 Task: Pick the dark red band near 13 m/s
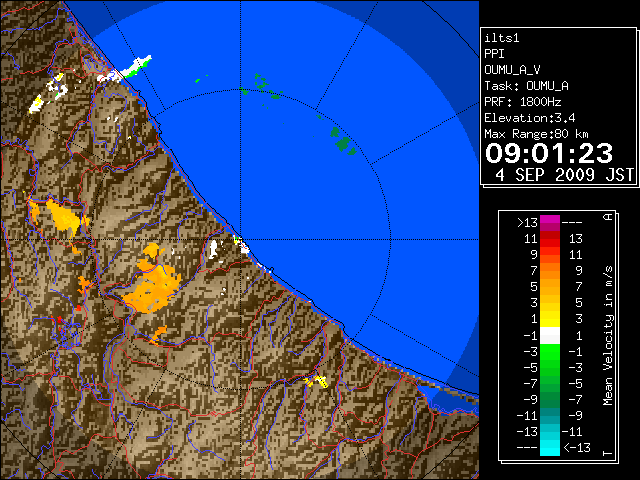tap(550, 235)
